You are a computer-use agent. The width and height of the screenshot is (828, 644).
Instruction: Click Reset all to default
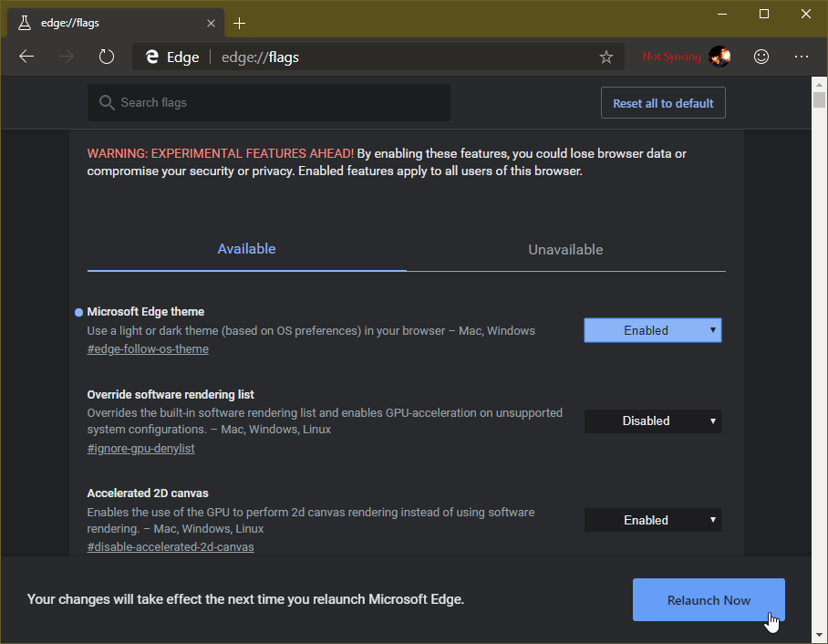click(663, 102)
